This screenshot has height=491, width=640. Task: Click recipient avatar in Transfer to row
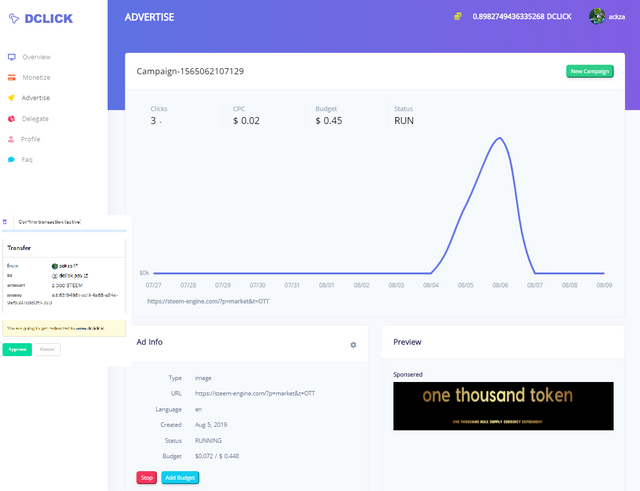coord(55,276)
